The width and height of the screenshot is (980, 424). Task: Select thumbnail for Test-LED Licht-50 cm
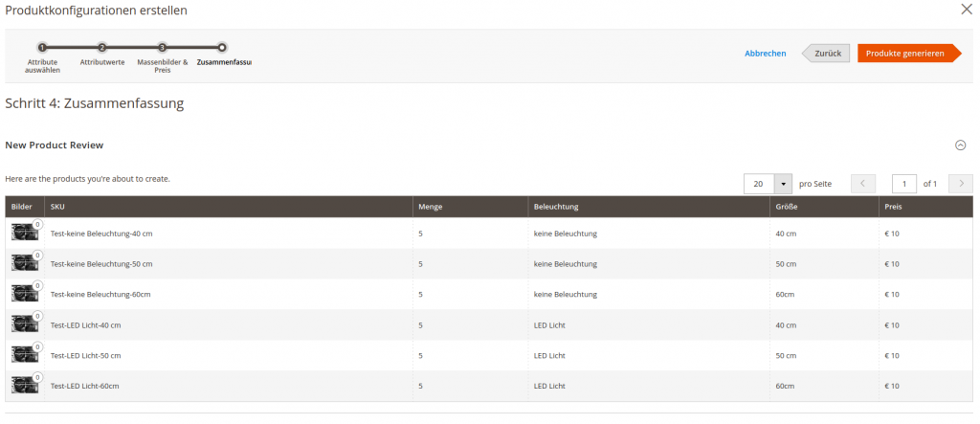point(24,355)
